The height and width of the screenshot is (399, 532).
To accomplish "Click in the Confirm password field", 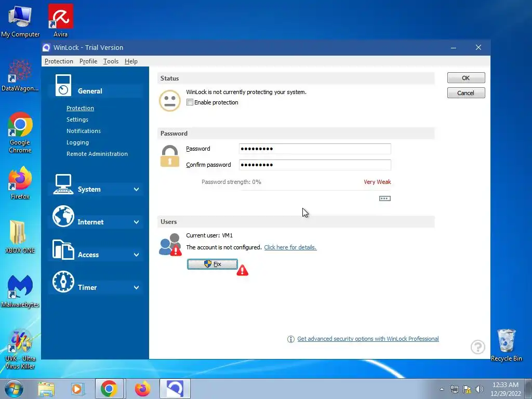I will (x=315, y=165).
